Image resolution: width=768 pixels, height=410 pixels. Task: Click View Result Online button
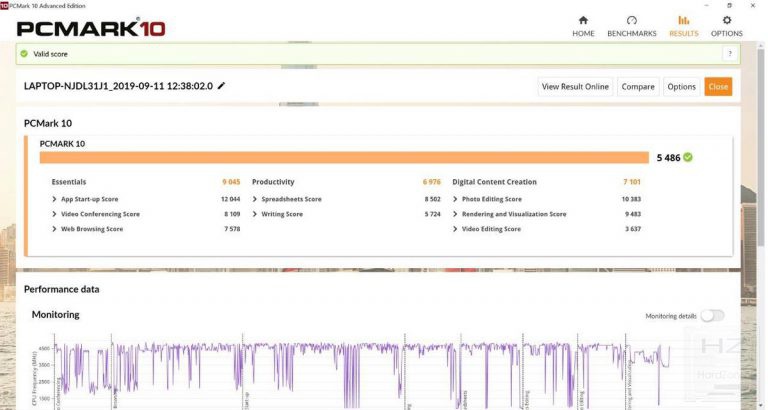click(x=575, y=87)
